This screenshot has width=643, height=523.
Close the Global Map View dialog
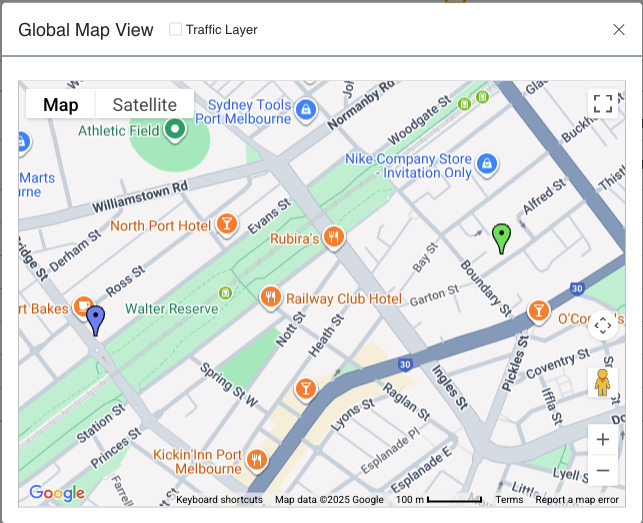click(x=618, y=30)
